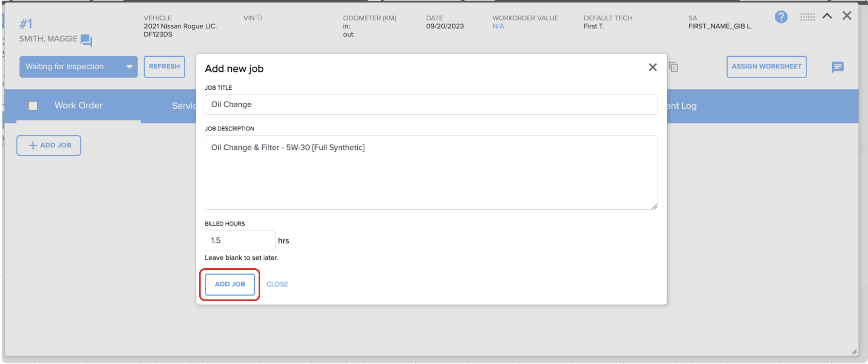
Task: Open the dotted grid apps icon
Action: [807, 17]
